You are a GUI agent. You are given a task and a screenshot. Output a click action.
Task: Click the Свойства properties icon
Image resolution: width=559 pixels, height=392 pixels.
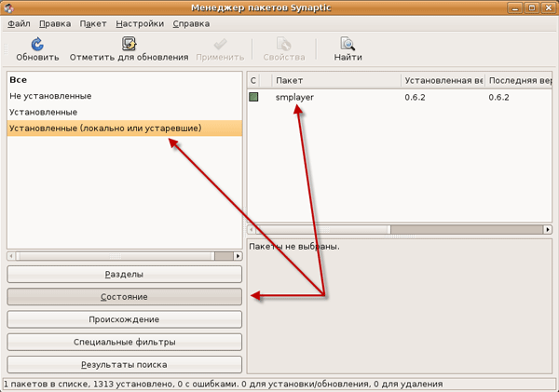[x=284, y=44]
